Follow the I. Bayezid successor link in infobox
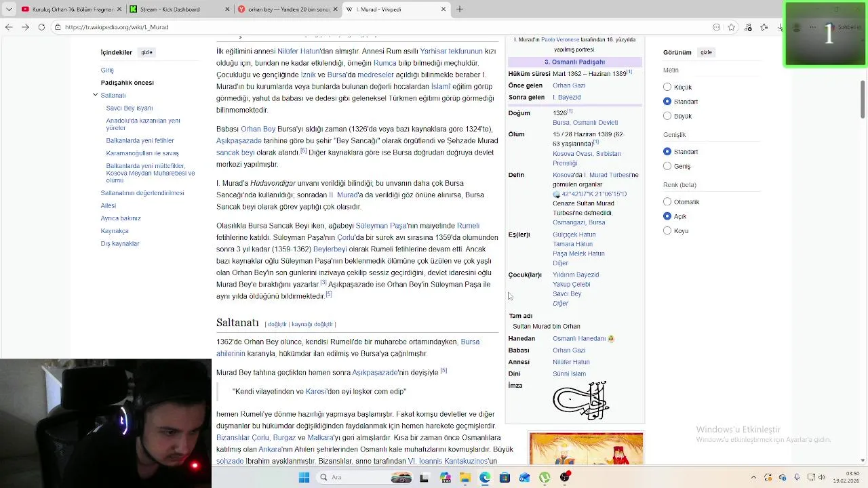Screen dimensions: 868x488 [566, 97]
